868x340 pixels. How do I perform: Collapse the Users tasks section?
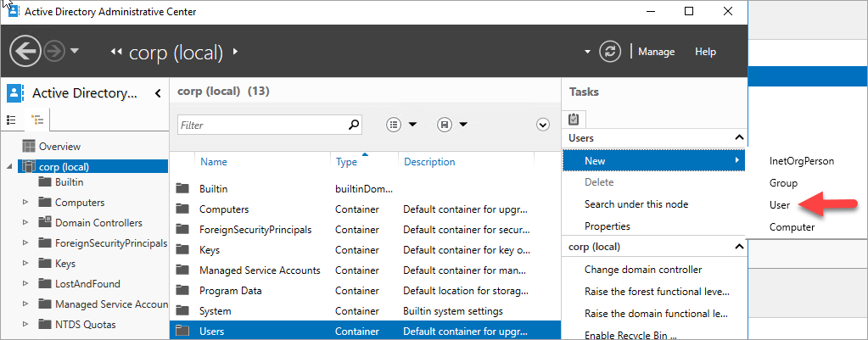pyautogui.click(x=738, y=137)
